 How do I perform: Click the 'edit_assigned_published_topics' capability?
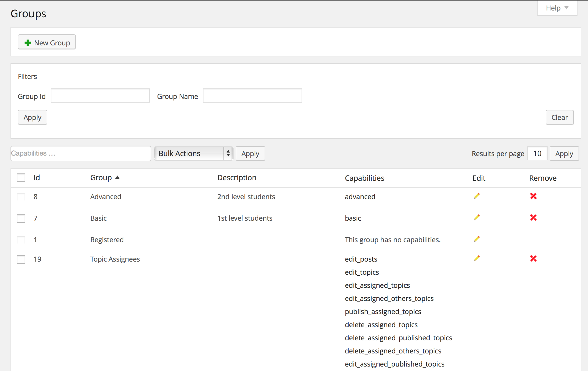(x=395, y=364)
